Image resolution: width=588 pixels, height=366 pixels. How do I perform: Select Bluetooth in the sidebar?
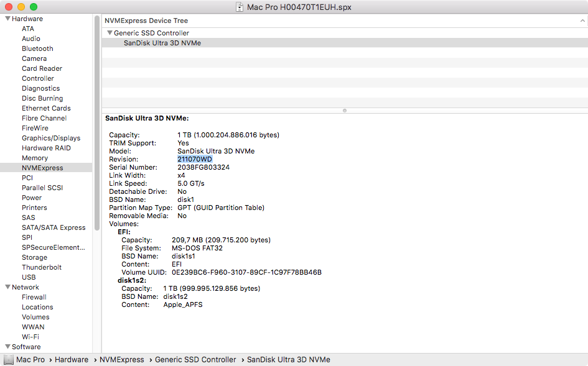(x=37, y=48)
